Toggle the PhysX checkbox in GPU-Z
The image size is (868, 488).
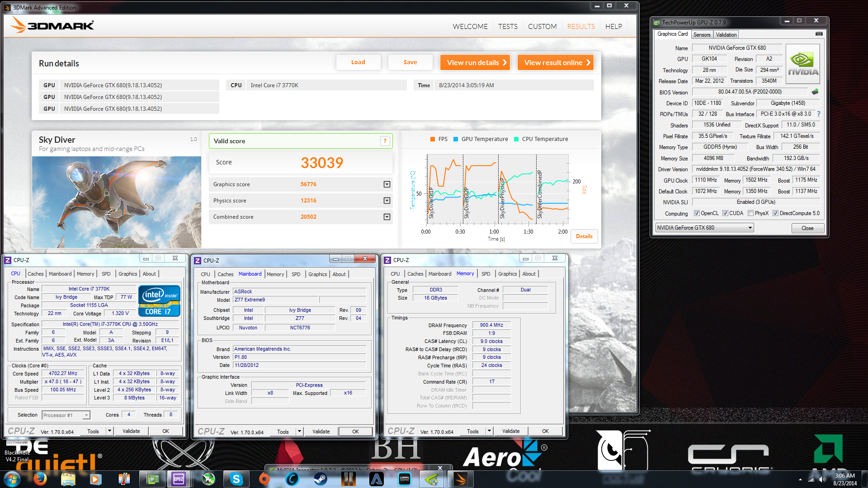pos(750,213)
